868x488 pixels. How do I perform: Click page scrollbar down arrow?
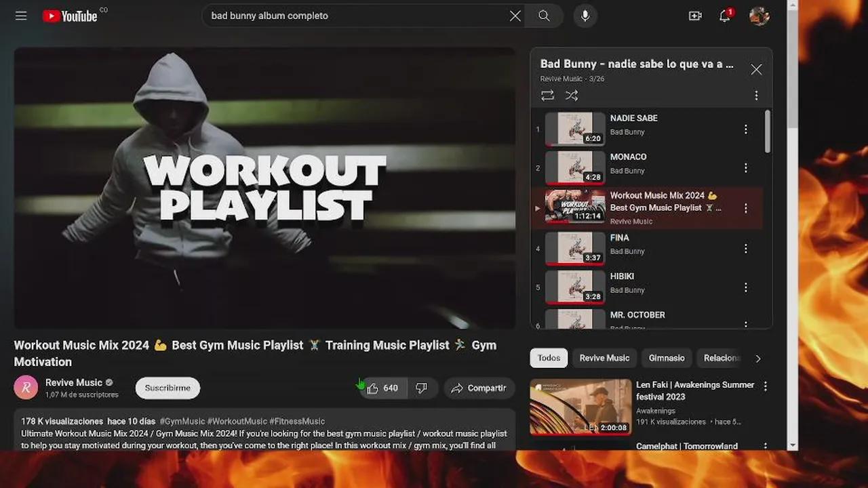click(x=792, y=445)
